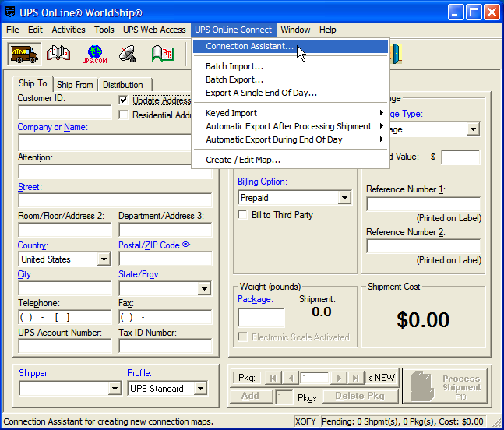The image size is (504, 430).
Task: Open the File menu
Action: coord(13,30)
